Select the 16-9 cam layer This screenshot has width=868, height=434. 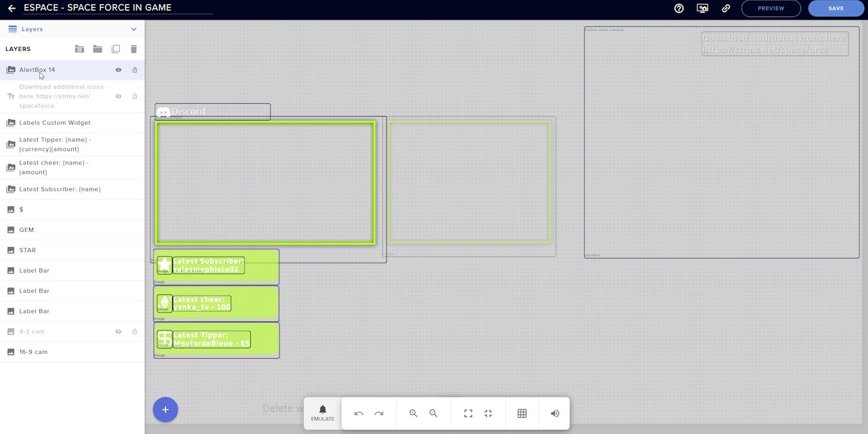72,352
